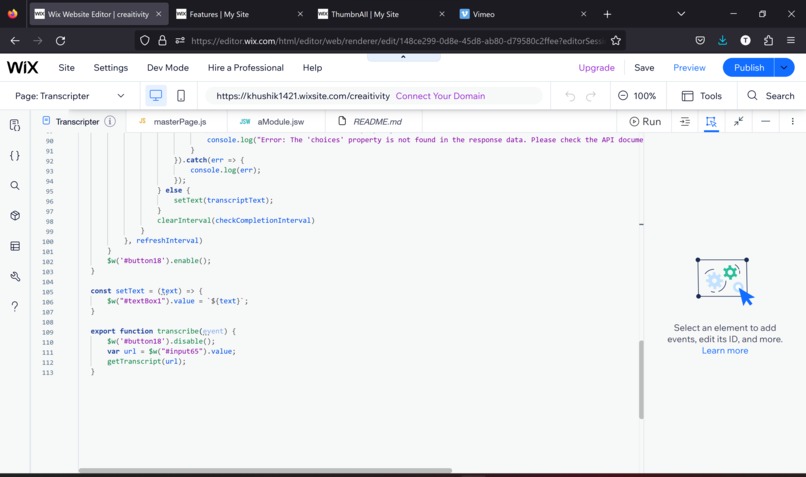
Task: Open the Settings menu
Action: coord(111,67)
